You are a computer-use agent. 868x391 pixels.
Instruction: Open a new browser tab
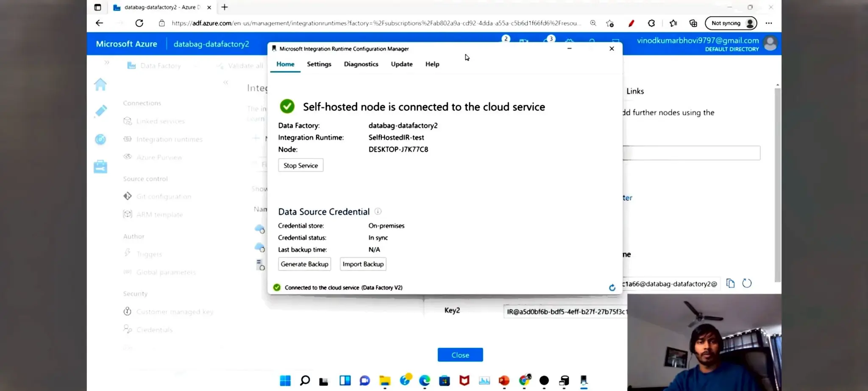point(225,7)
